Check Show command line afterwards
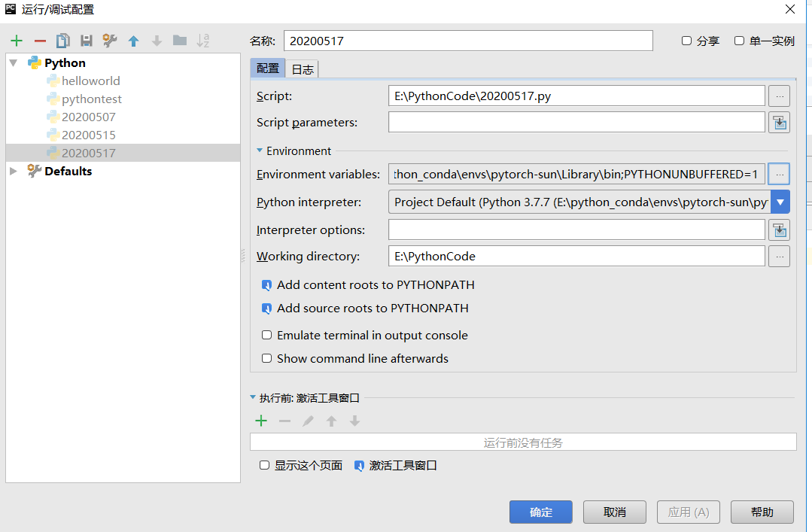The image size is (812, 532). click(267, 359)
